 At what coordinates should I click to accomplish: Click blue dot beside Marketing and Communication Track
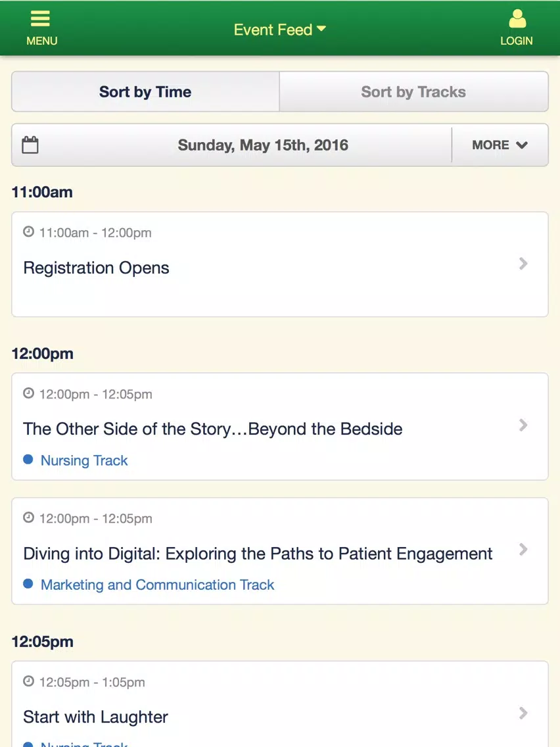(x=28, y=584)
